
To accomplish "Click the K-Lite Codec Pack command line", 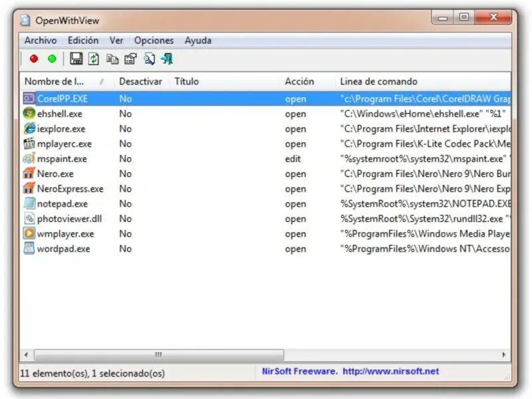I will [426, 144].
